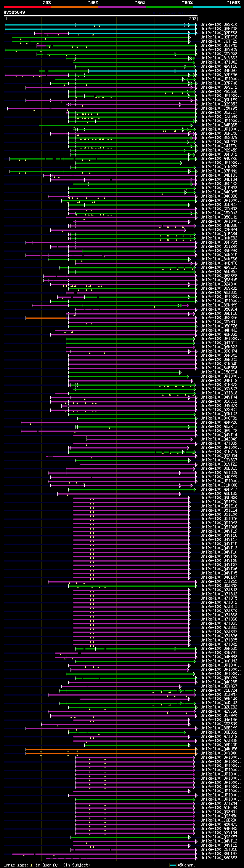
Task: Click the UniRef100_Q6SSE8 label
Action: tap(219, 276)
